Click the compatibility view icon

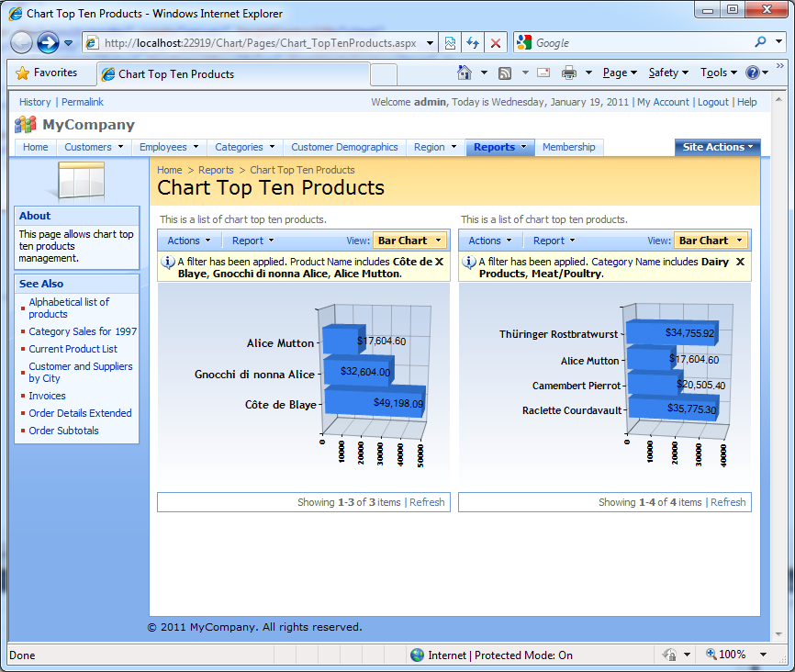(450, 43)
